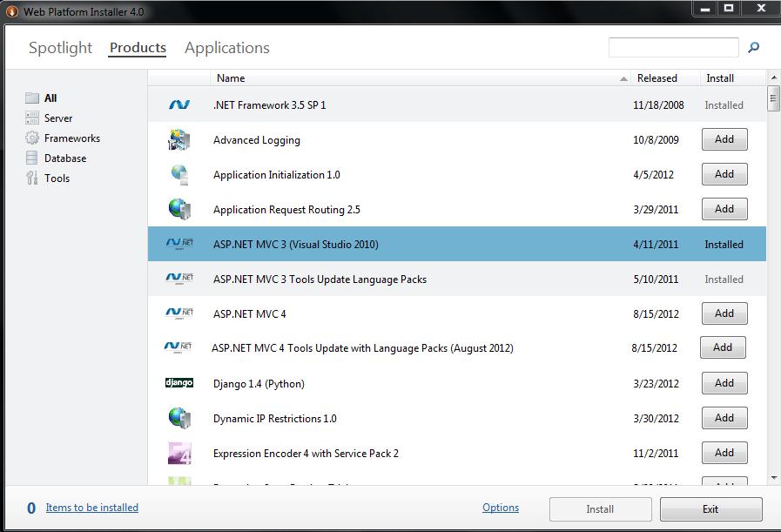This screenshot has width=781, height=532.
Task: Click the 11/2/2011 release date
Action: [656, 454]
